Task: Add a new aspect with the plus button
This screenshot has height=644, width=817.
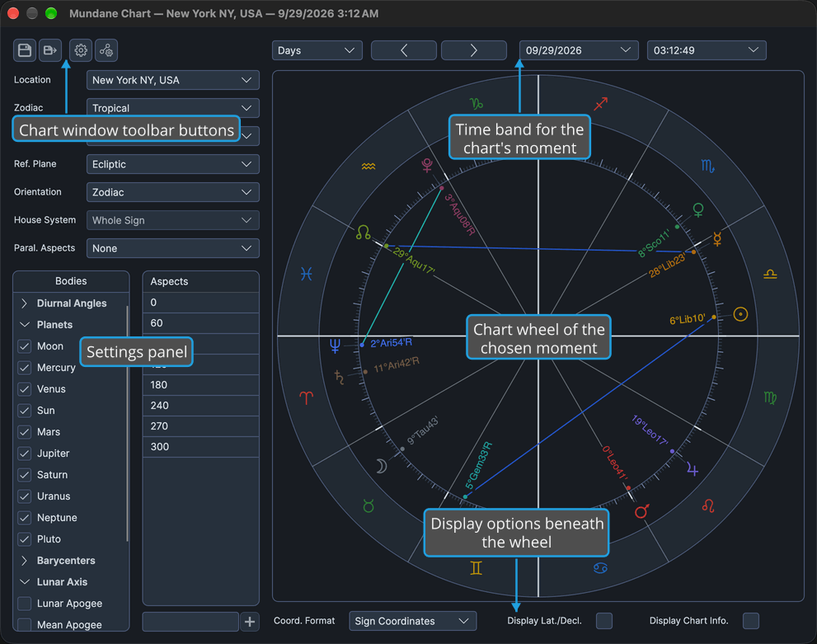Action: (250, 622)
